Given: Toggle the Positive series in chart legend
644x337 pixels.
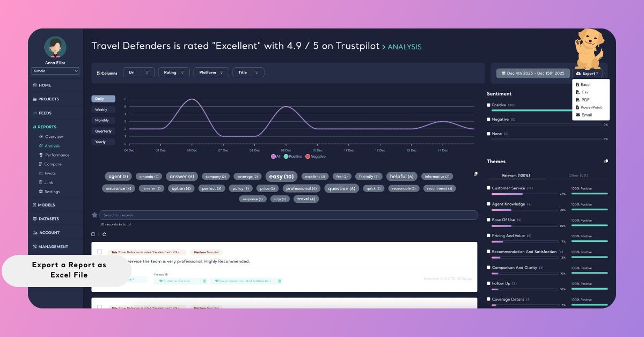Looking at the screenshot, I should tap(292, 156).
